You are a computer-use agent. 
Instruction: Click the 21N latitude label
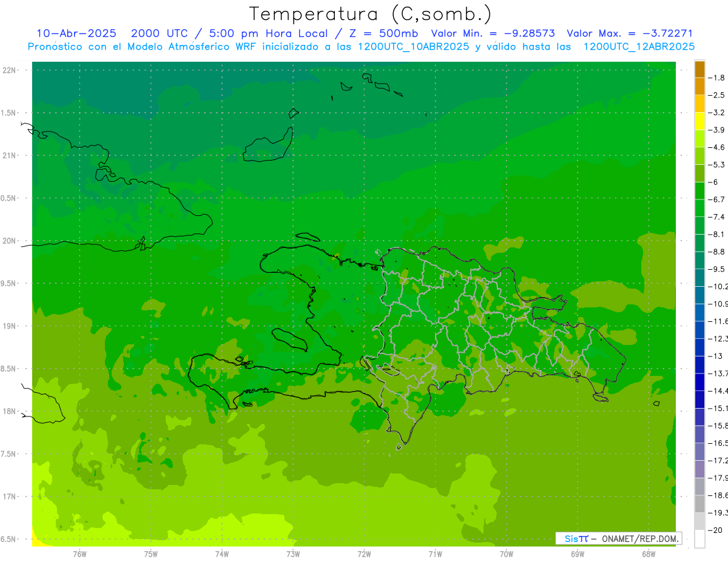click(9, 155)
